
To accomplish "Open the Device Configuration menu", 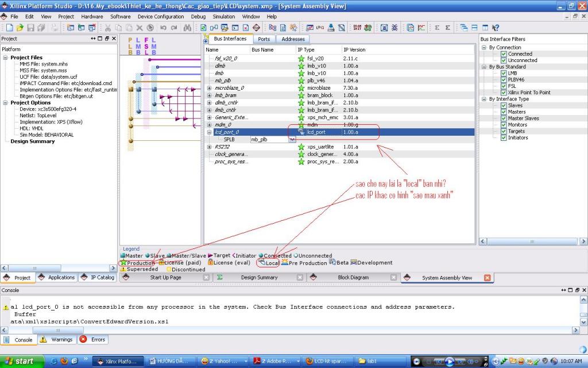I will pyautogui.click(x=161, y=17).
